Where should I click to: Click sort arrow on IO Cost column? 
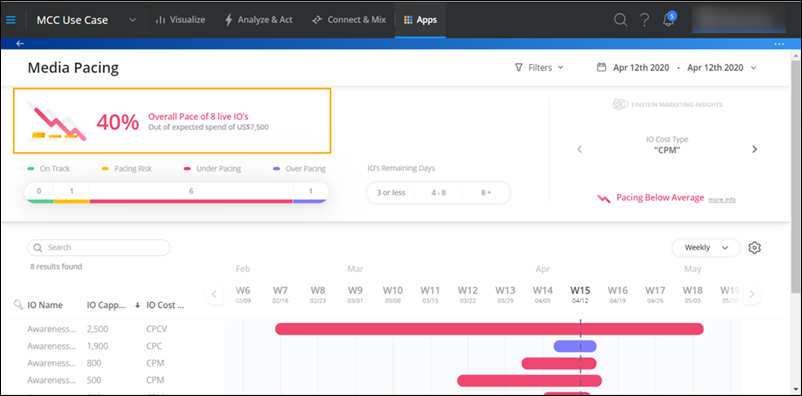coord(137,305)
